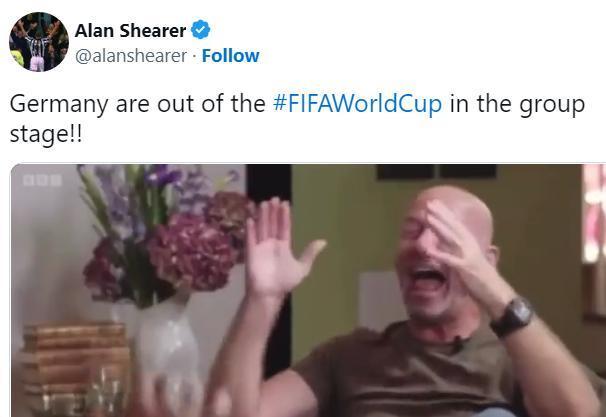This screenshot has height=417, width=606.
Task: Click the black wristwatch in the video
Action: pos(512,317)
